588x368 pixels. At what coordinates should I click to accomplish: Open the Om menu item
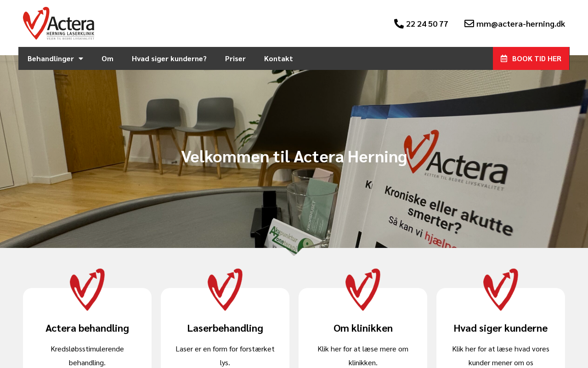(x=107, y=58)
